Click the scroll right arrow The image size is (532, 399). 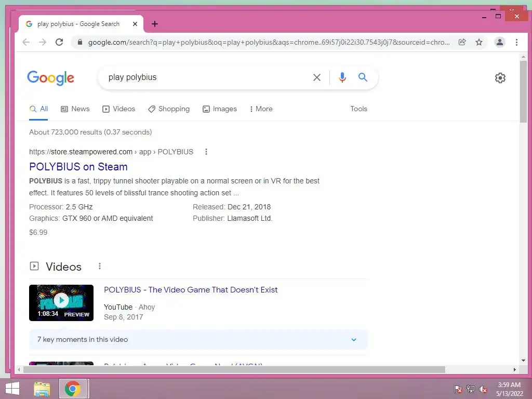[515, 369]
